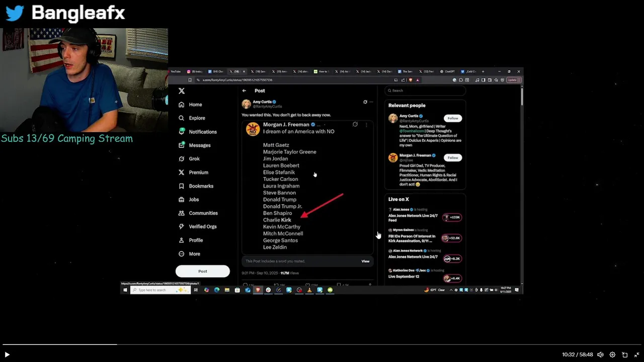Join the +6.4K Katherine Dee live
Screen dimensions: 644x362
point(452,278)
